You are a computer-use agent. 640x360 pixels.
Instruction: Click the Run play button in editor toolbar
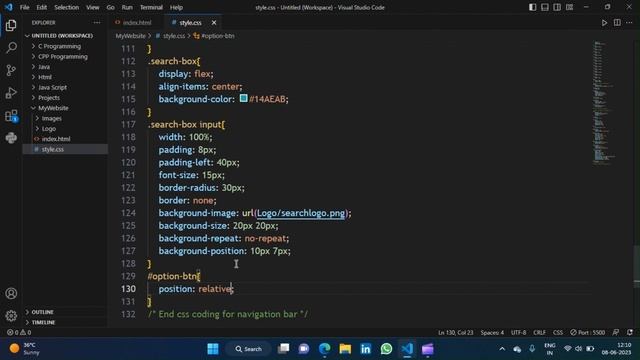click(x=604, y=23)
